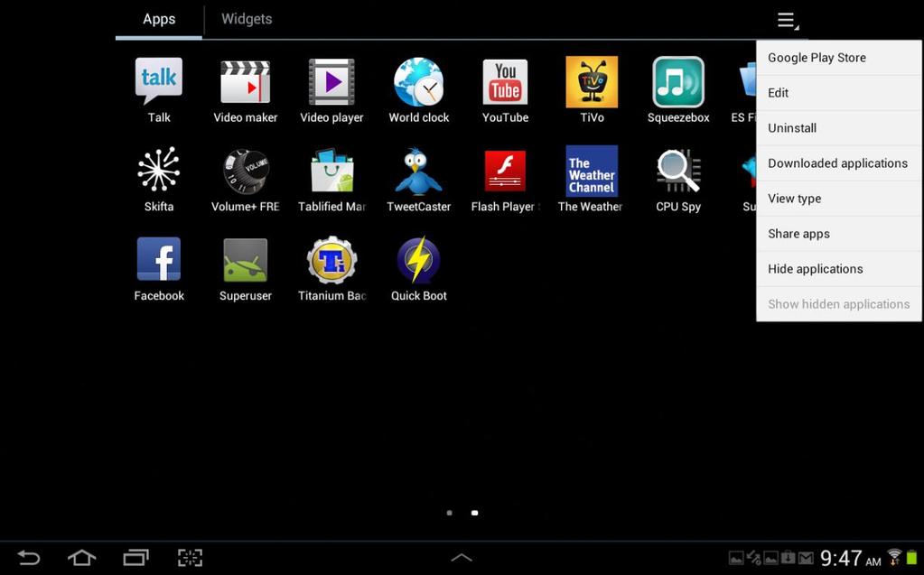Viewport: 924px width, 575px height.
Task: Select Google Play Store menu entry
Action: (838, 58)
